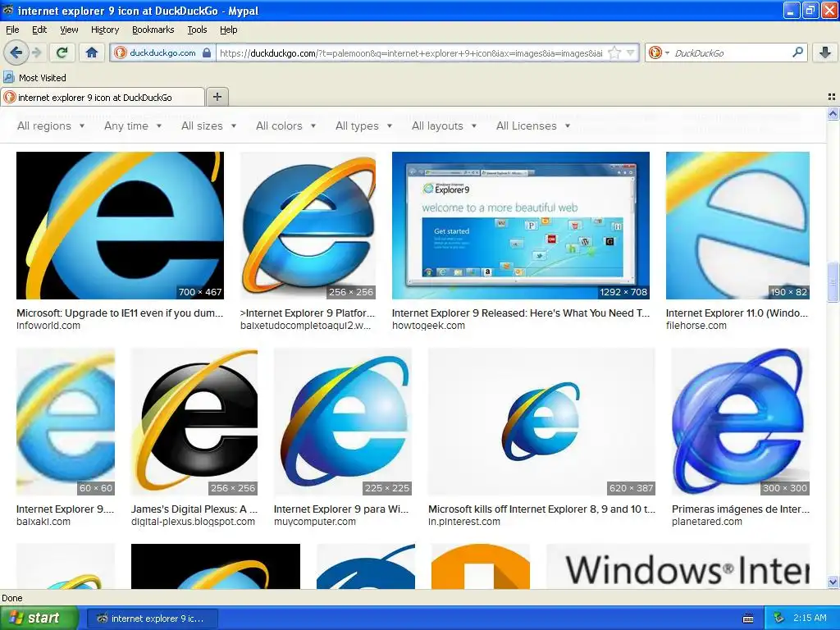Viewport: 840px width, 630px height.
Task: Open the 225 × 225 muycomputer thumbnail
Action: click(x=343, y=422)
